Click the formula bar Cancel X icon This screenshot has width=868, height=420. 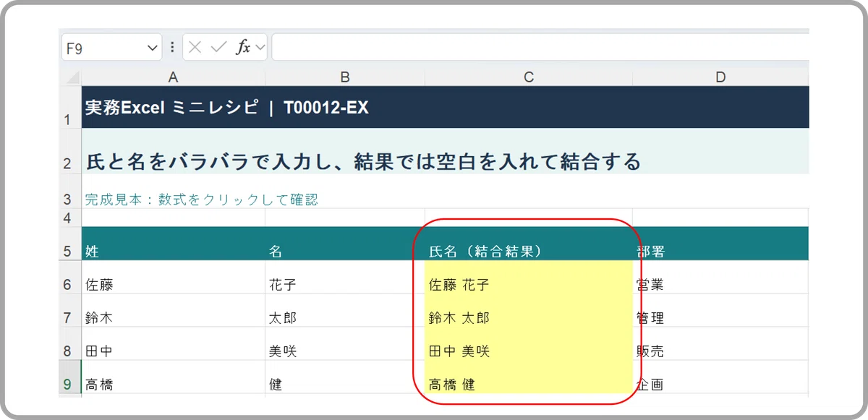(195, 48)
